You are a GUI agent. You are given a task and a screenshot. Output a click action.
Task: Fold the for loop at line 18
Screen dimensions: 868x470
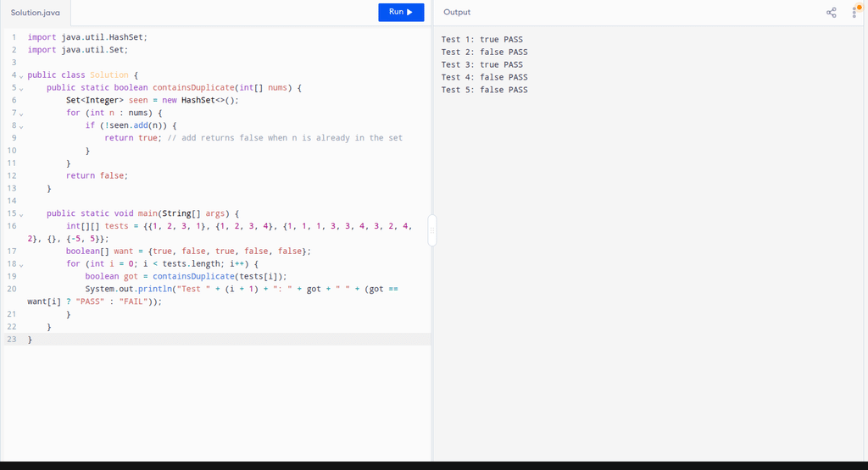21,265
